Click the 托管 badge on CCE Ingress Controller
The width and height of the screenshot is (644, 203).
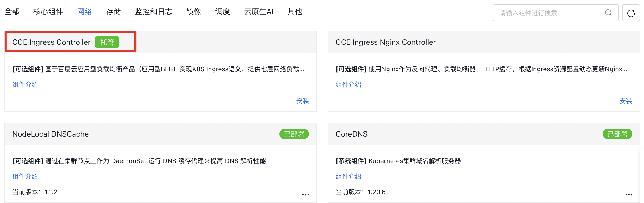click(x=107, y=42)
